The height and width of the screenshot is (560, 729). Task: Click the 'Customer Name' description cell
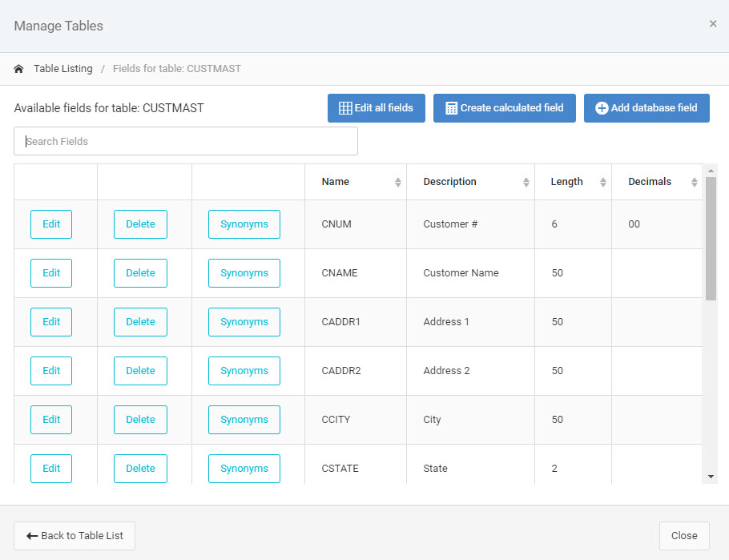pyautogui.click(x=470, y=273)
